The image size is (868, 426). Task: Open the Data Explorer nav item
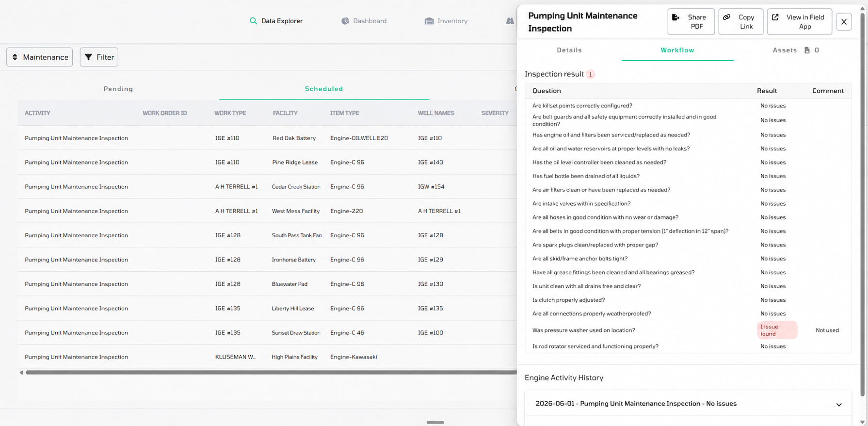[276, 21]
